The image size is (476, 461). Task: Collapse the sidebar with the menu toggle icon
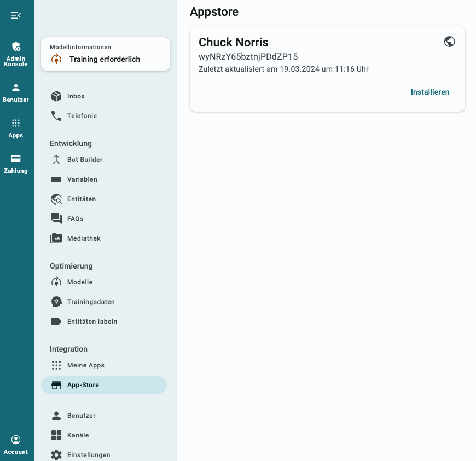[16, 15]
